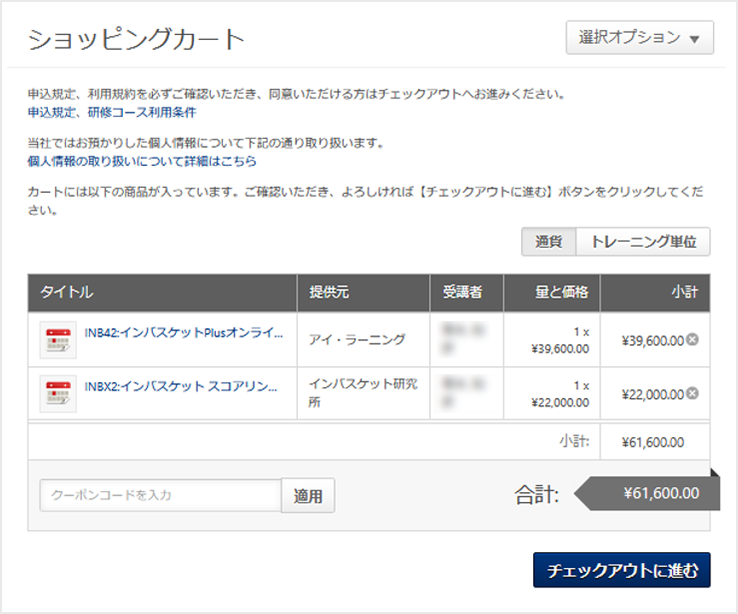The height and width of the screenshot is (614, 738).
Task: Click the 小計 column header
Action: pos(684,292)
